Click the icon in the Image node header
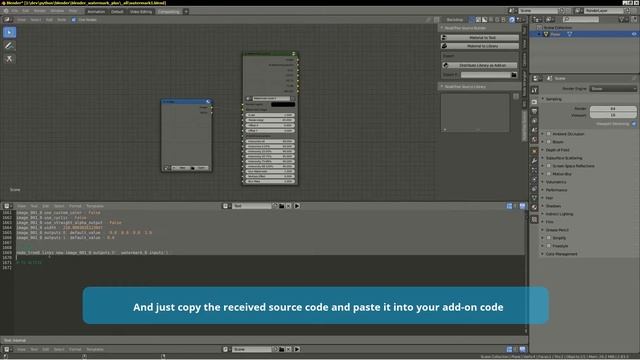 click(x=208, y=102)
